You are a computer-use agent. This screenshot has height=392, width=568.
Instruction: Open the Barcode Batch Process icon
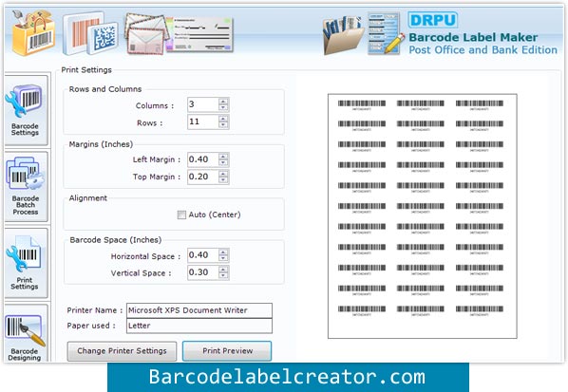pos(25,186)
